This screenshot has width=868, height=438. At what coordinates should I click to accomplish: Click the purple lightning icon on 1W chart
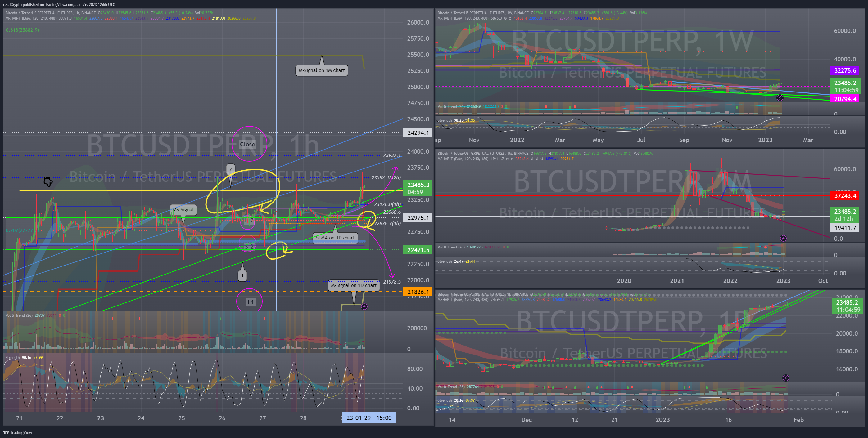point(780,98)
